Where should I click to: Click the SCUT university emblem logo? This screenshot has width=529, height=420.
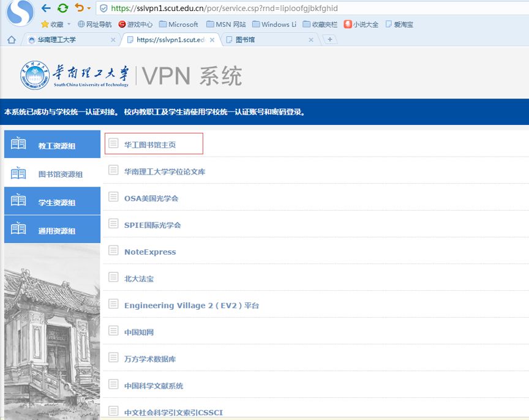[x=35, y=75]
